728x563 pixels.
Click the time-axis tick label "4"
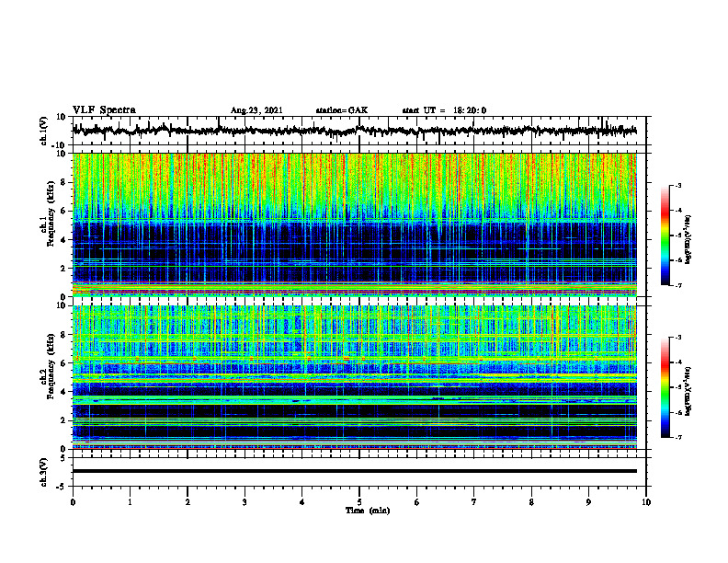coord(302,502)
